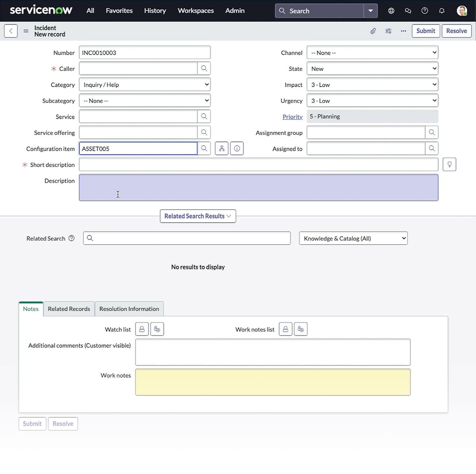Open form personalization sliders icon
This screenshot has width=476, height=474.
tap(388, 31)
